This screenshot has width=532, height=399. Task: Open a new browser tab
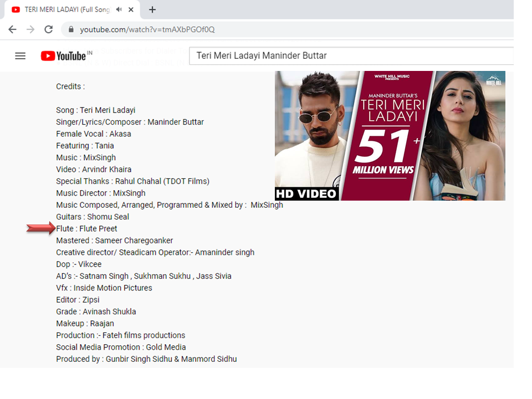click(x=152, y=9)
